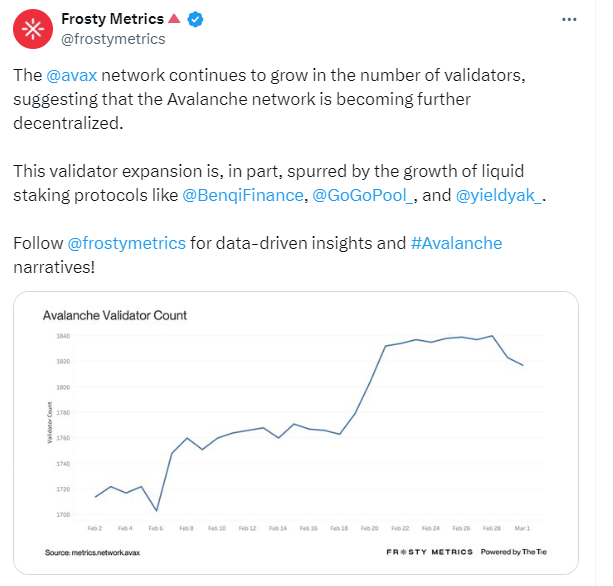Go to the @yieldyak_ mention

click(x=499, y=195)
